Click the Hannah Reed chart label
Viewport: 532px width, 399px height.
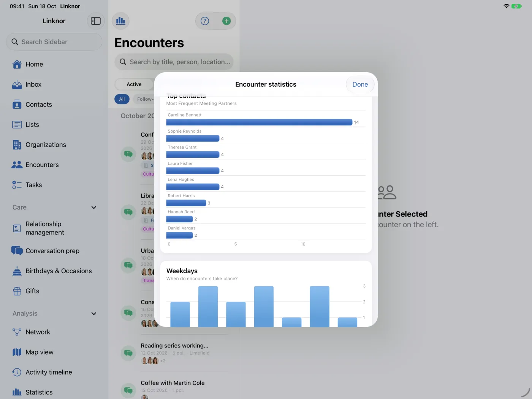(x=181, y=212)
